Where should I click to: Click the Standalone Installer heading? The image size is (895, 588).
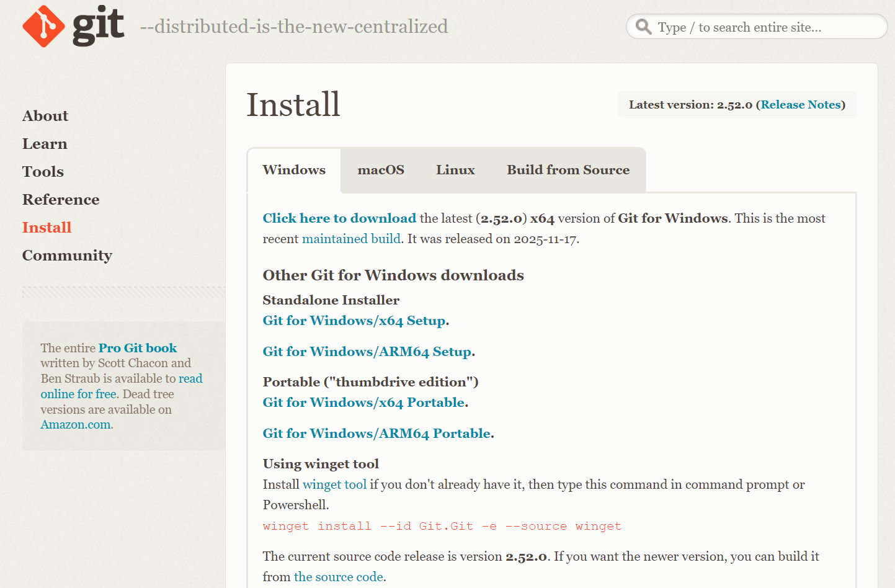click(331, 300)
